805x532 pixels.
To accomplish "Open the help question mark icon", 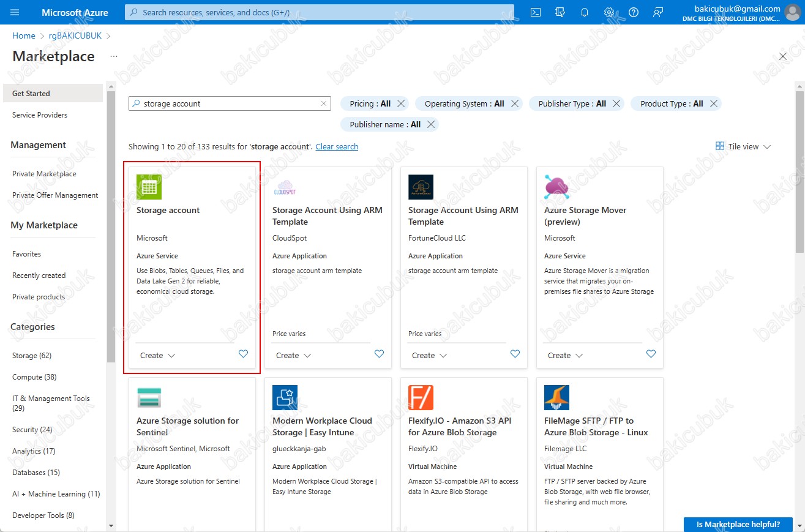I will (634, 12).
